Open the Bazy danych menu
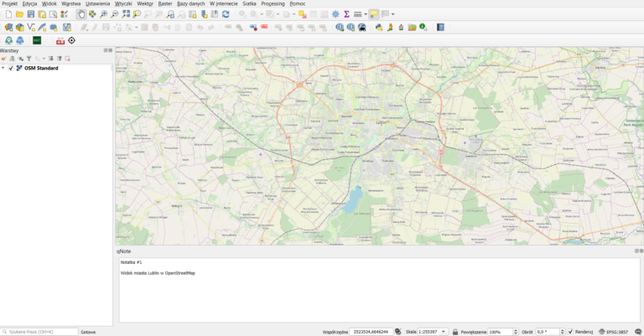This screenshot has height=336, width=644. pos(191,3)
